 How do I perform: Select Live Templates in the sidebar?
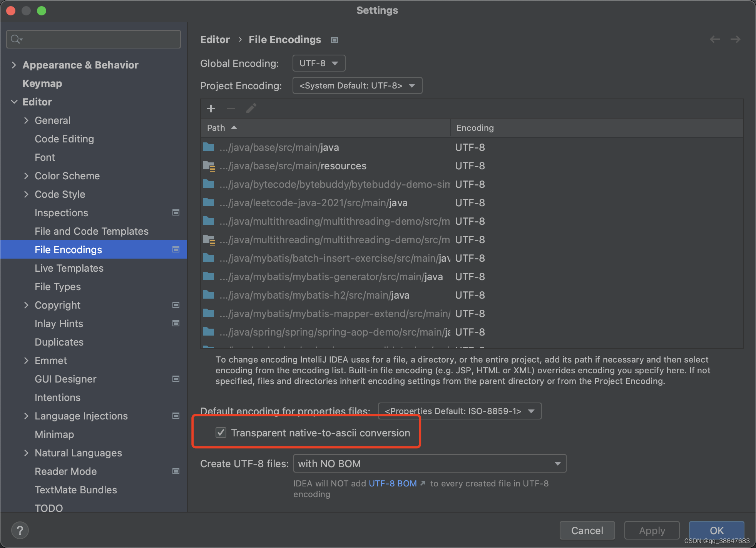(x=69, y=268)
